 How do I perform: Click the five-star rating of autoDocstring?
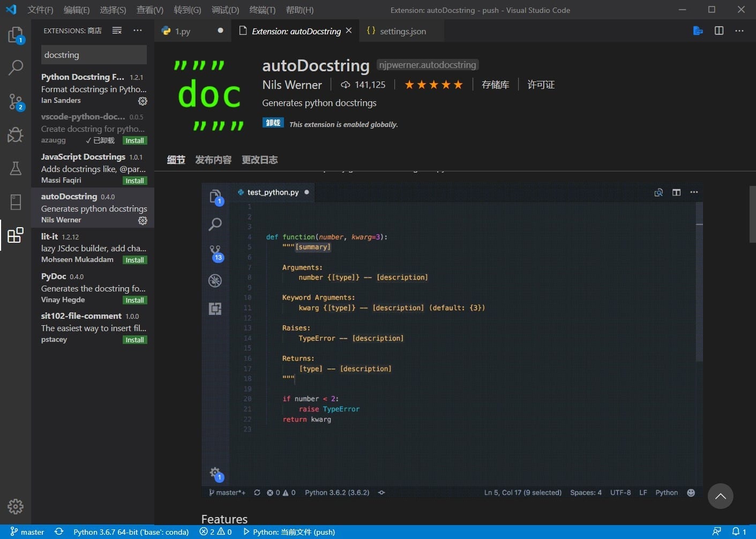[x=433, y=85]
